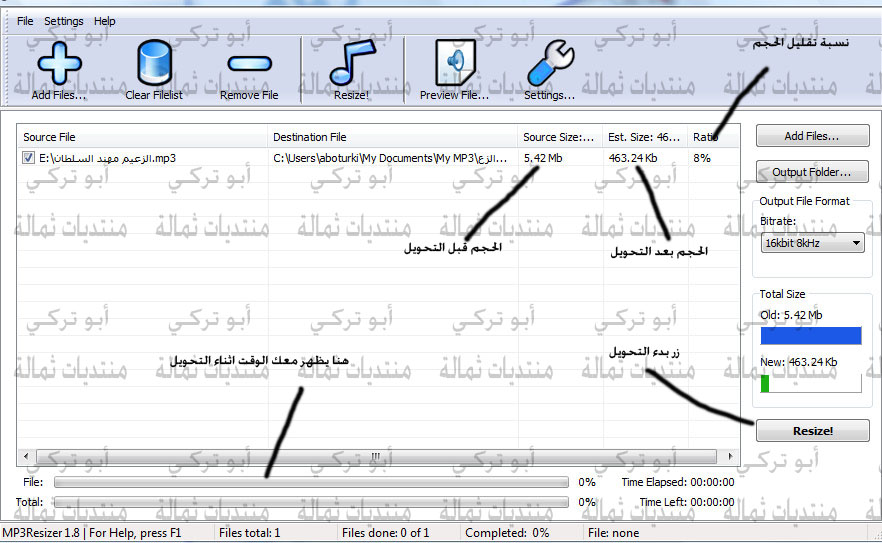
Task: Sort by the Destination File column header
Action: (x=392, y=137)
